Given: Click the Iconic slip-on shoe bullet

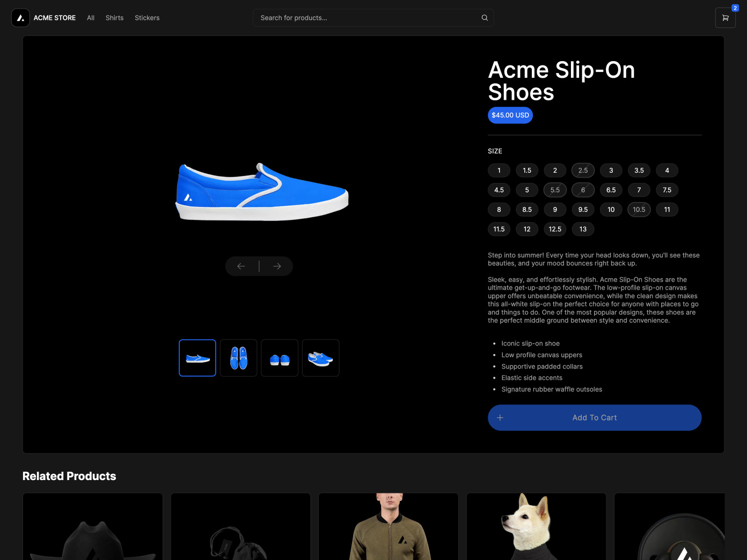Looking at the screenshot, I should tap(530, 343).
